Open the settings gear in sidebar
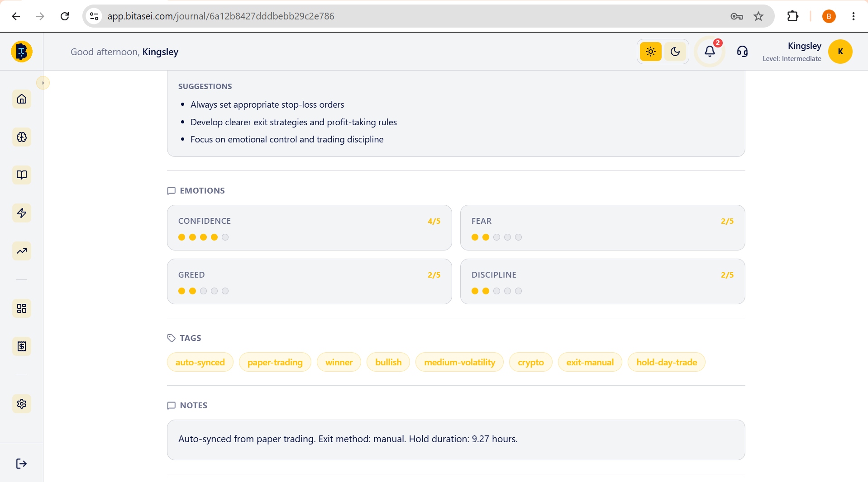The width and height of the screenshot is (868, 482). tap(22, 404)
